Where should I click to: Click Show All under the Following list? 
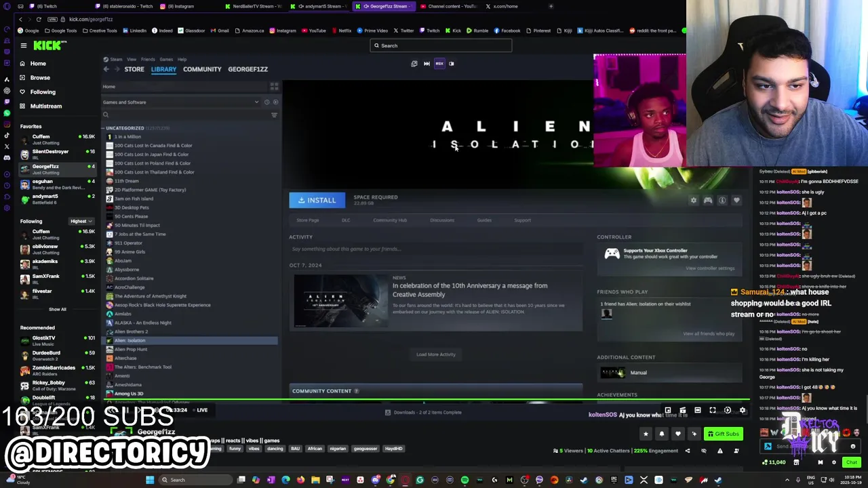coord(57,309)
